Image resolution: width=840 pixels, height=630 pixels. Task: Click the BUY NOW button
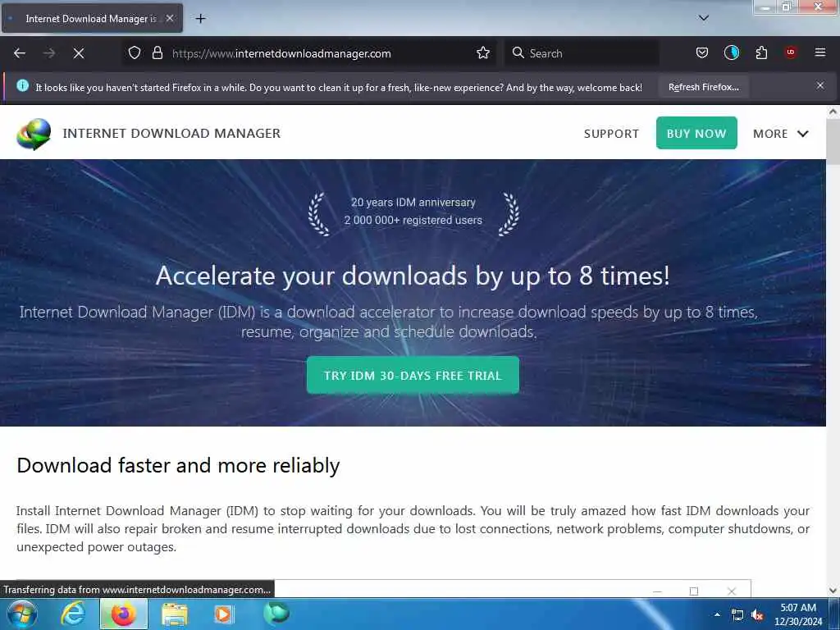click(696, 133)
